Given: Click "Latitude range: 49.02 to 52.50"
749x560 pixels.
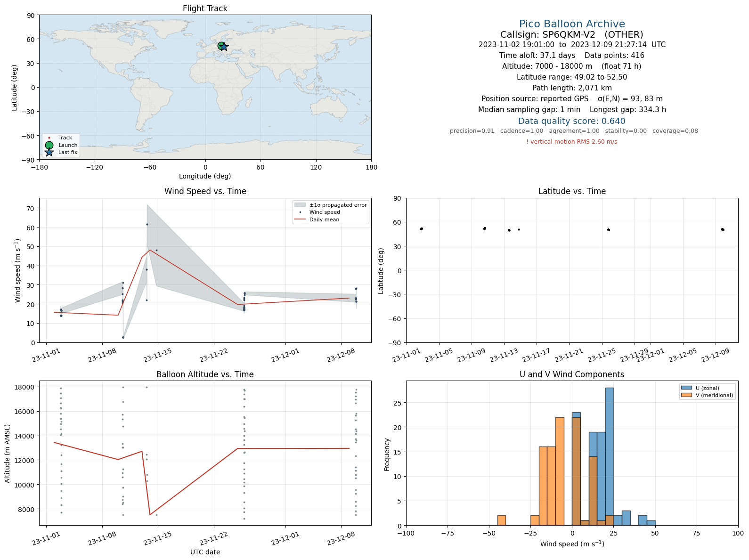Looking at the screenshot, I should (572, 77).
